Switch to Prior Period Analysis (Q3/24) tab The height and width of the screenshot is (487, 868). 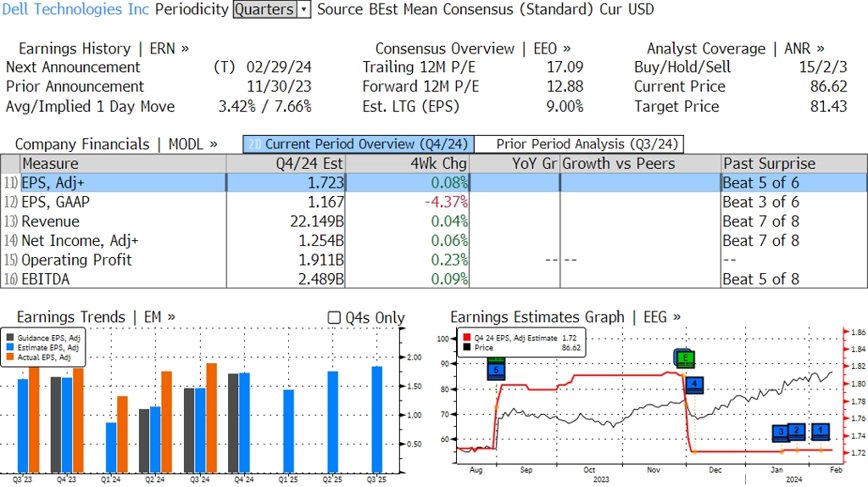click(x=579, y=144)
